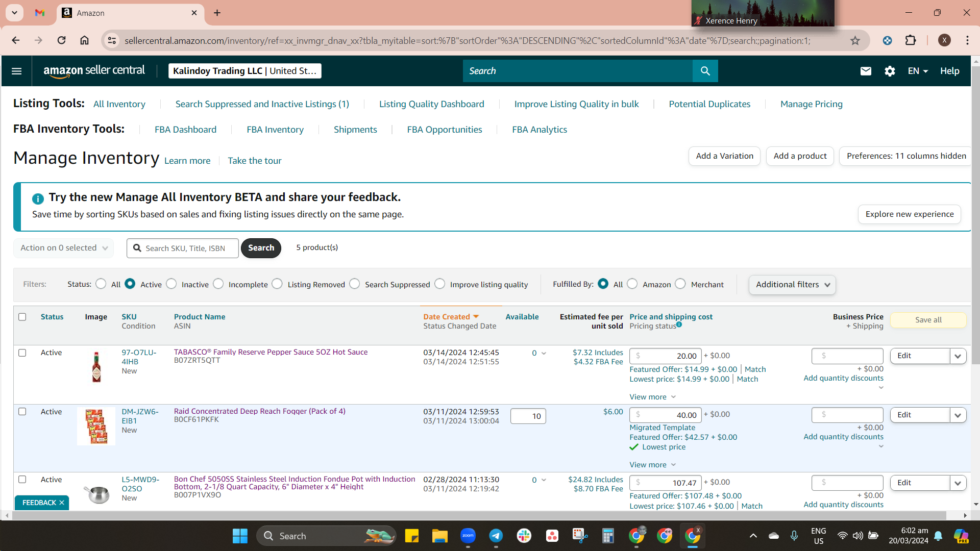Open the 'Action on 0 selected' dropdown

click(64, 248)
